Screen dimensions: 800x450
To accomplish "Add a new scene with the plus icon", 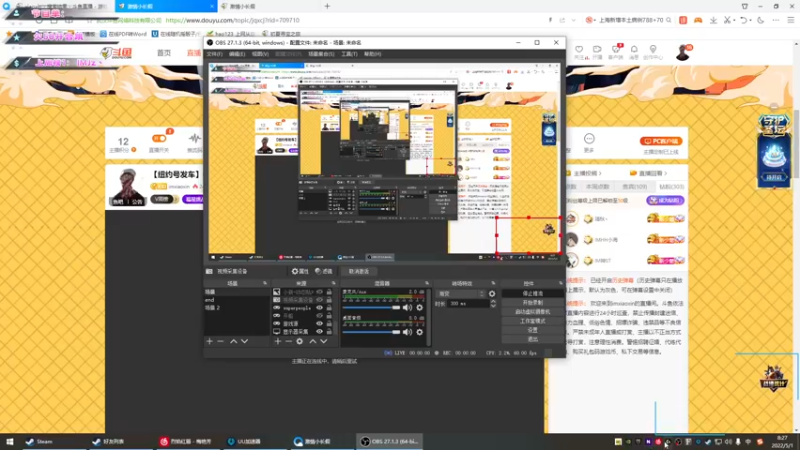I will (x=209, y=341).
